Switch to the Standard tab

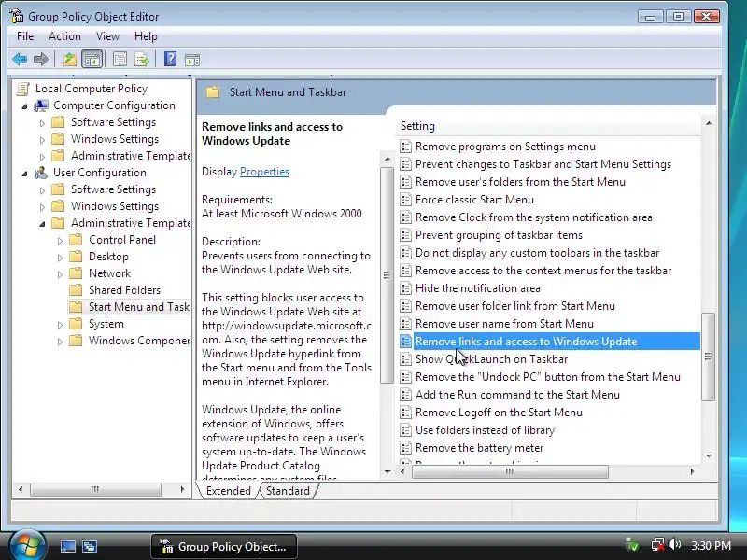[x=288, y=491]
